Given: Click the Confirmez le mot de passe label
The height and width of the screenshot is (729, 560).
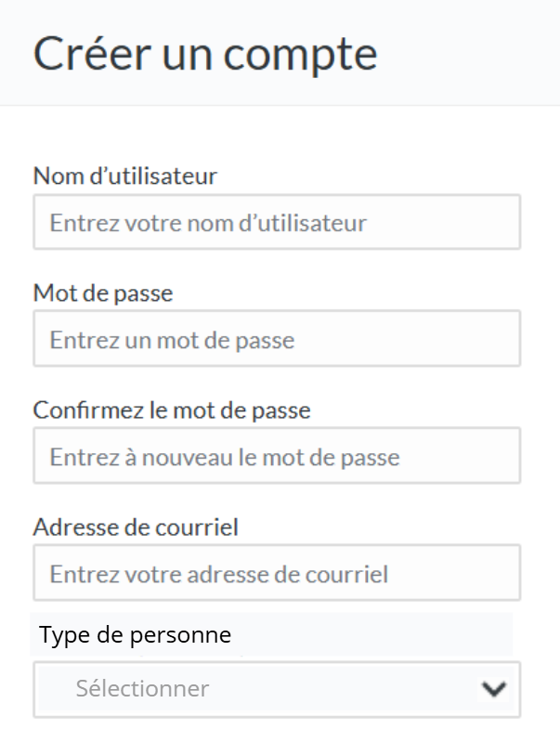Looking at the screenshot, I should coord(172,410).
